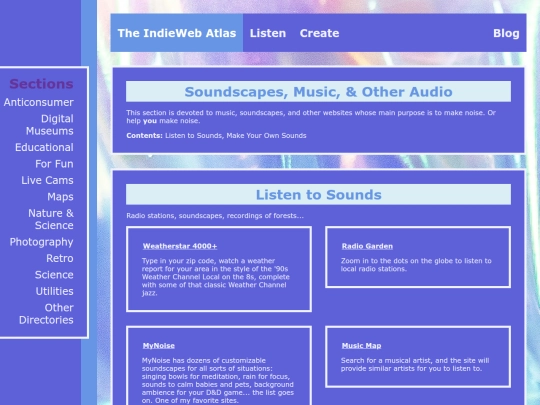Viewport: 540px width, 405px height.
Task: Open the Photography section
Action: 41,242
